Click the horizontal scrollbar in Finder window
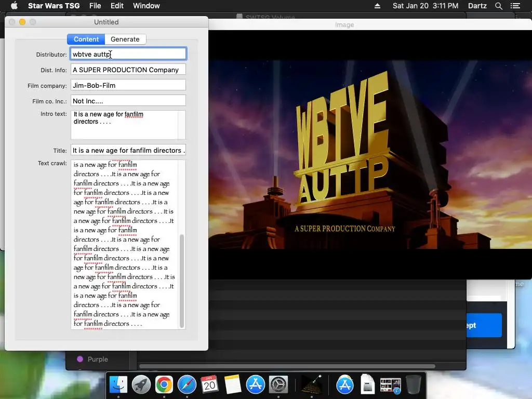Viewport: 532px width, 399px height. (x=287, y=366)
